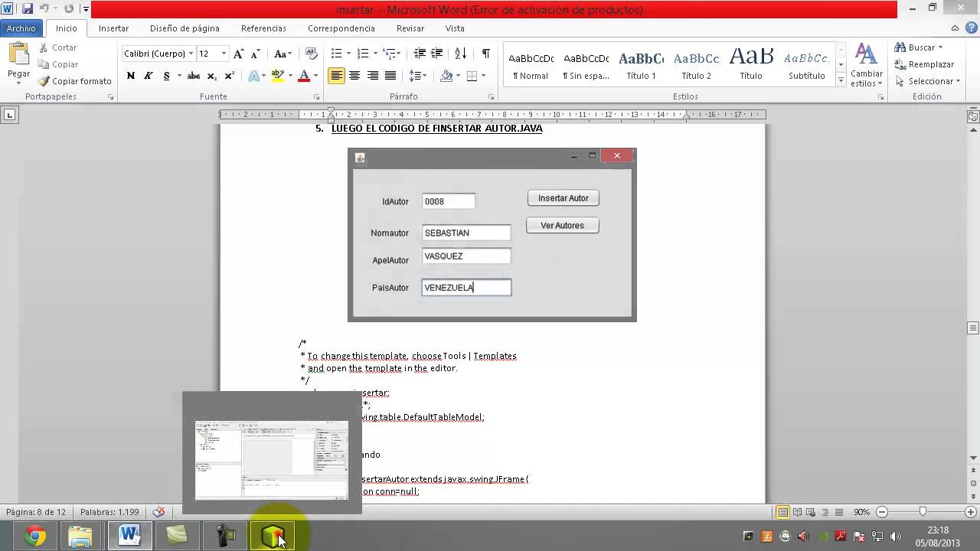This screenshot has width=980, height=551.
Task: Center the paragraph text
Action: (x=354, y=76)
